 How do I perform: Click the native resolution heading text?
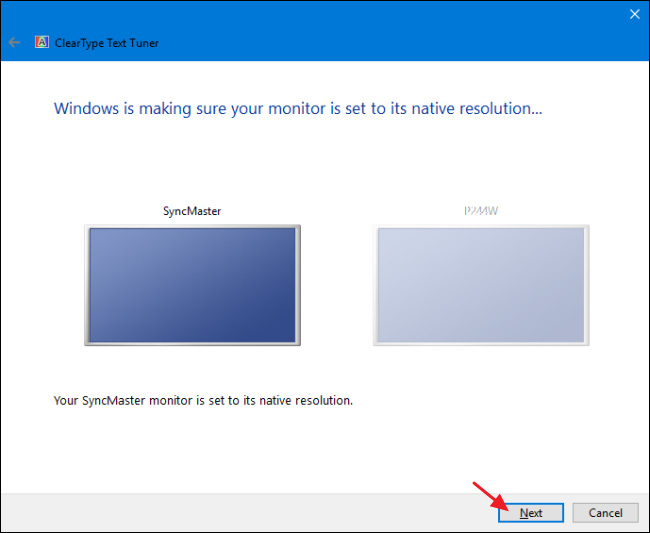298,108
